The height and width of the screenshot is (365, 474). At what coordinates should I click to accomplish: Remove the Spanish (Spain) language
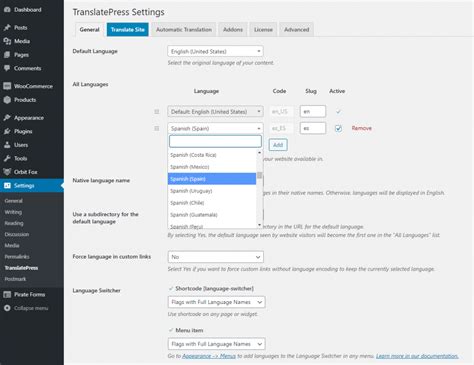(x=362, y=128)
